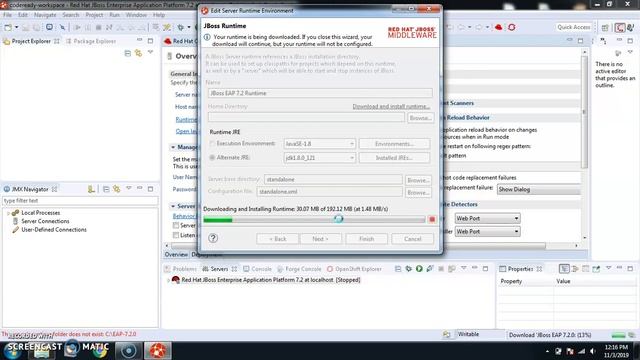This screenshot has height=360, width=640.
Task: Toggle Link with Editor in JMX Navigator
Action: pyautogui.click(x=117, y=189)
